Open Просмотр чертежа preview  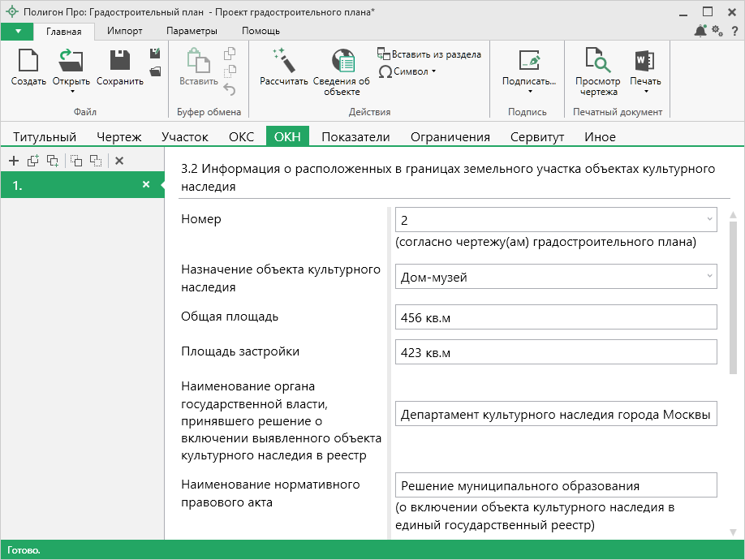coord(597,62)
